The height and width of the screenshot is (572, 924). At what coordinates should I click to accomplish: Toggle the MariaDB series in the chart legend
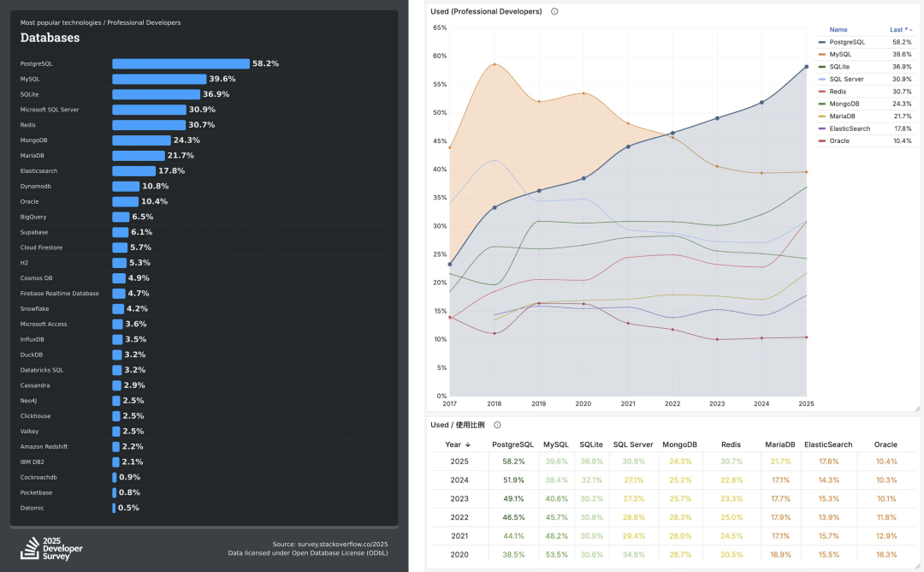(x=842, y=116)
